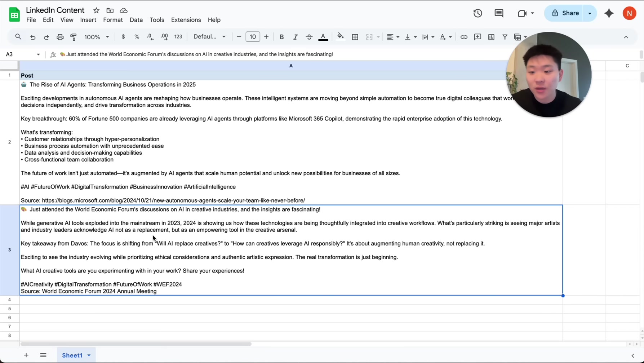The height and width of the screenshot is (363, 644).
Task: Open version history clock icon
Action: pyautogui.click(x=478, y=13)
